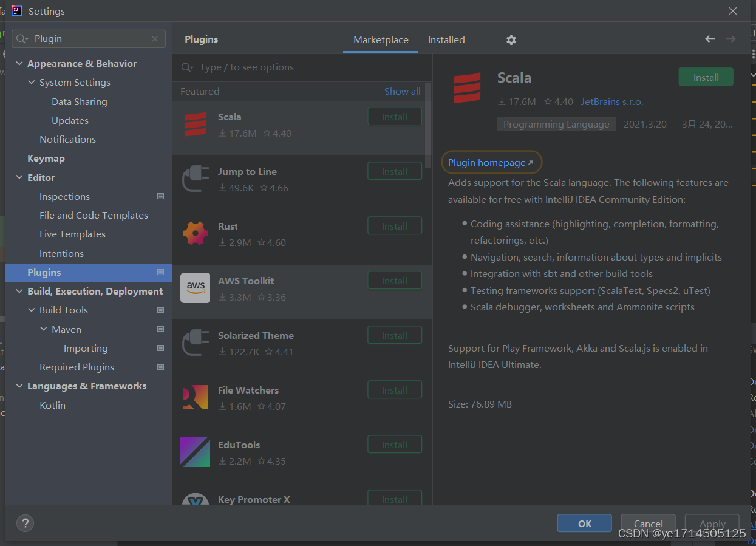Collapse the Maven node

click(x=44, y=329)
